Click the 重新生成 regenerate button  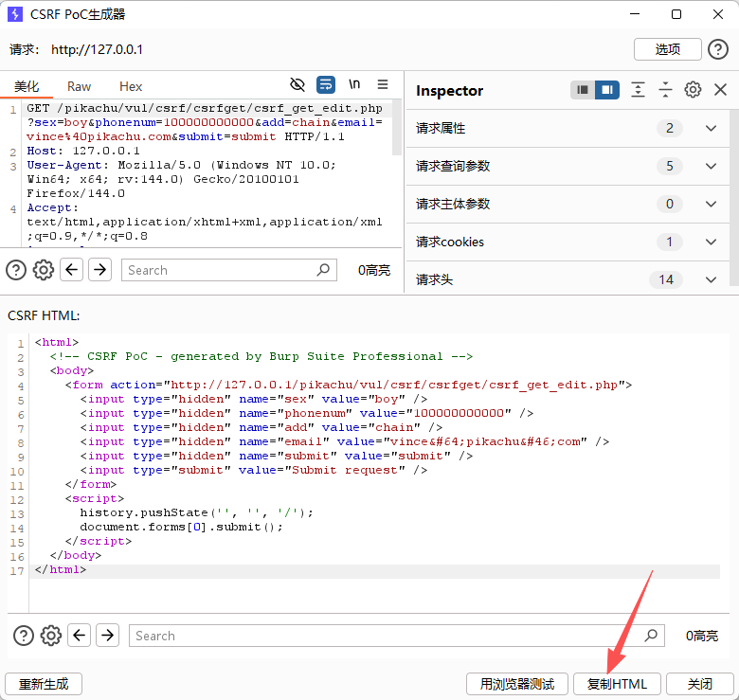(44, 684)
